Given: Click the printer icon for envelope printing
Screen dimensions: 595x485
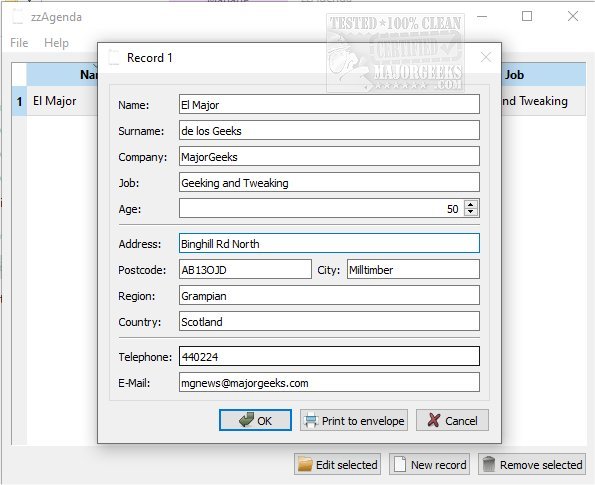Looking at the screenshot, I should tap(310, 420).
